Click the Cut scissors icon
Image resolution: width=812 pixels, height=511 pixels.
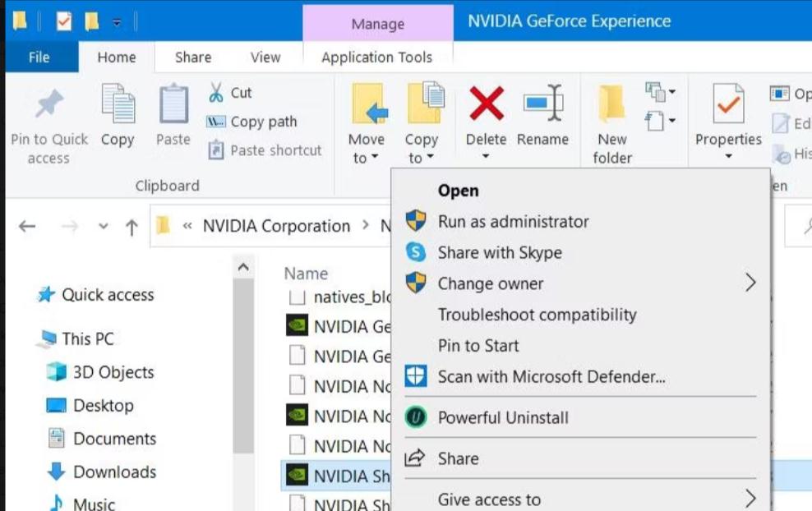[216, 92]
